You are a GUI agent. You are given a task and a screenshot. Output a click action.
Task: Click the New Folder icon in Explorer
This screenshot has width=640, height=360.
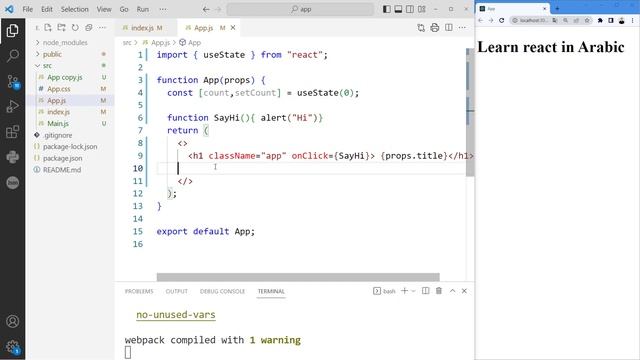tap(62, 28)
